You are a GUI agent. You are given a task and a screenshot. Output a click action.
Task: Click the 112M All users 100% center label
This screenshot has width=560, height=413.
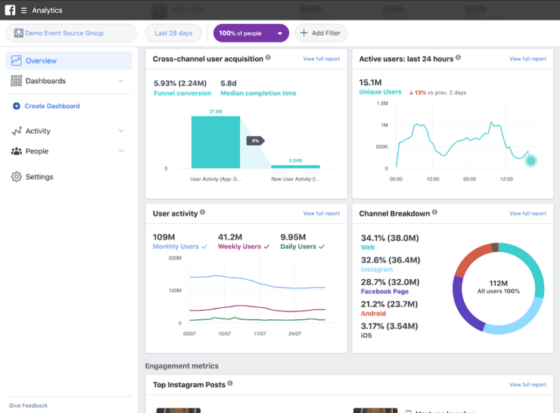click(498, 287)
